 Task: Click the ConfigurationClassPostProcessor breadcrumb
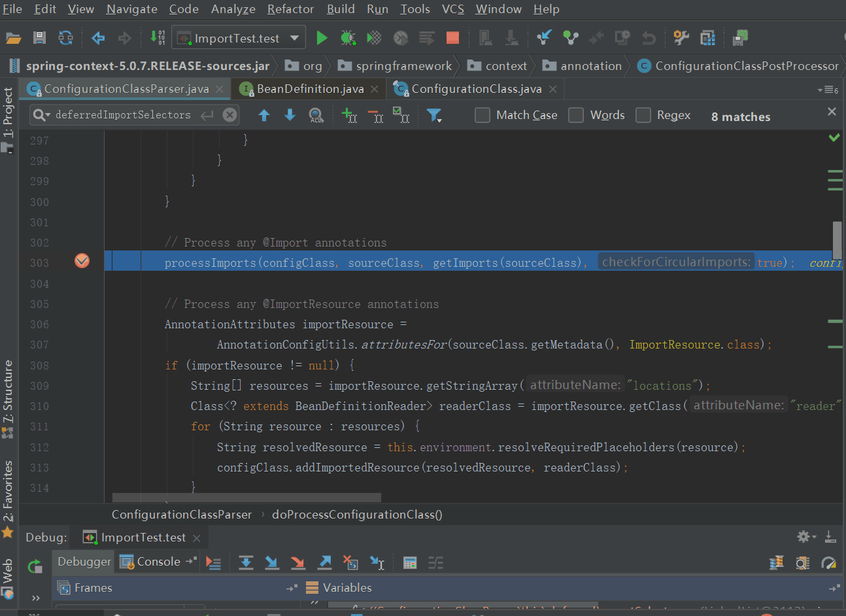pos(738,66)
